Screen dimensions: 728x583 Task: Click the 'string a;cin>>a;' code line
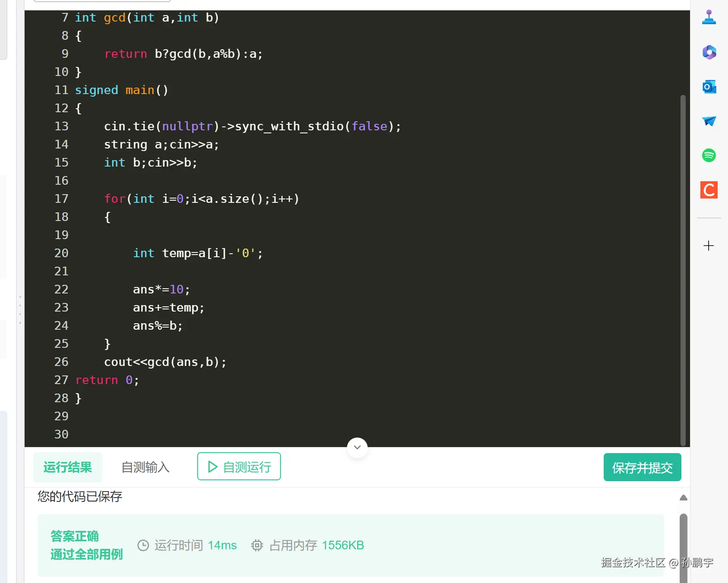coord(161,145)
